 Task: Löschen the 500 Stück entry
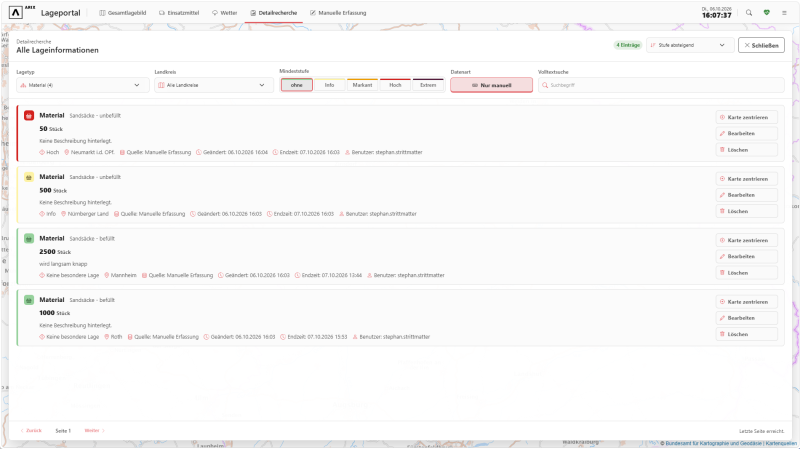point(746,211)
